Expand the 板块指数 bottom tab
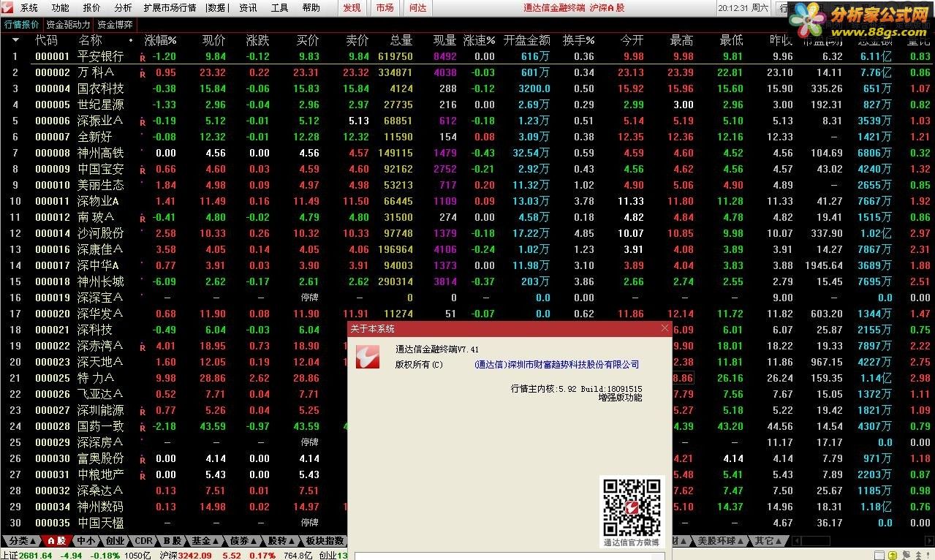The image size is (935, 560). pos(325,541)
